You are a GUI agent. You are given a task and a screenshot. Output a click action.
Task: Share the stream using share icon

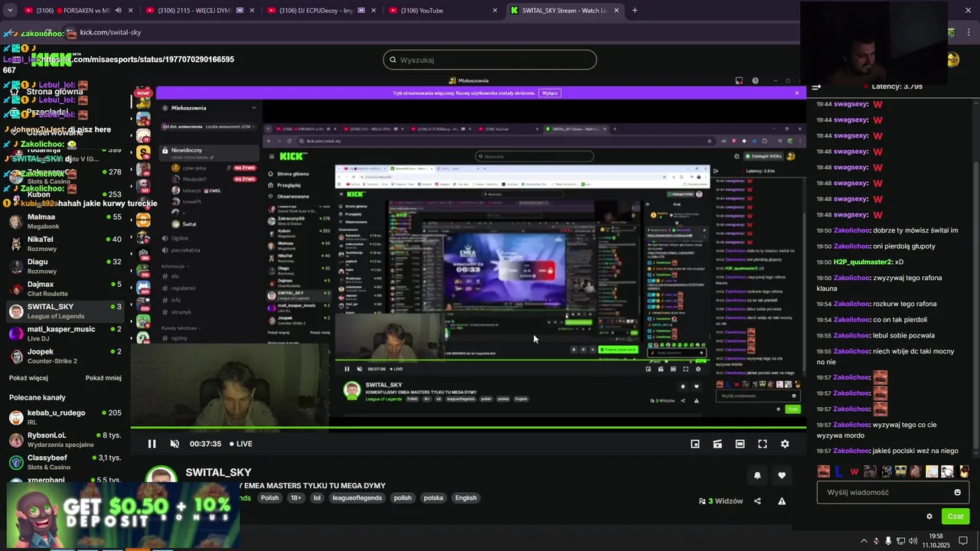pyautogui.click(x=757, y=501)
